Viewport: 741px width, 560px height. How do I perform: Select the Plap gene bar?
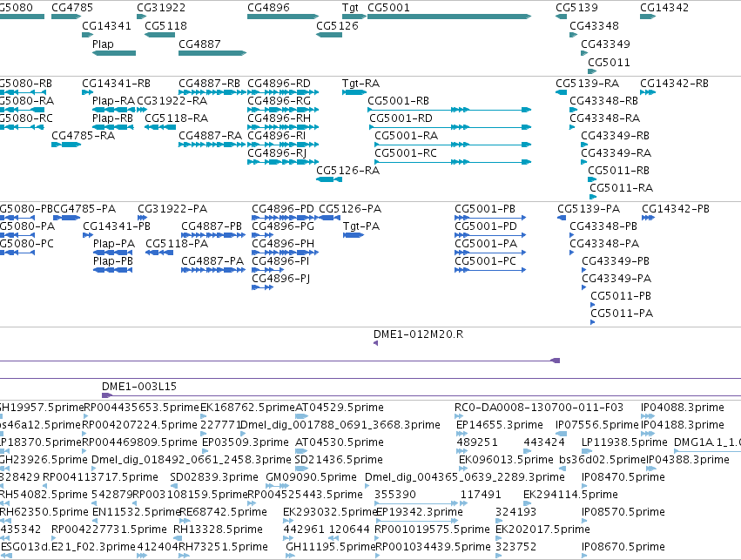(114, 53)
